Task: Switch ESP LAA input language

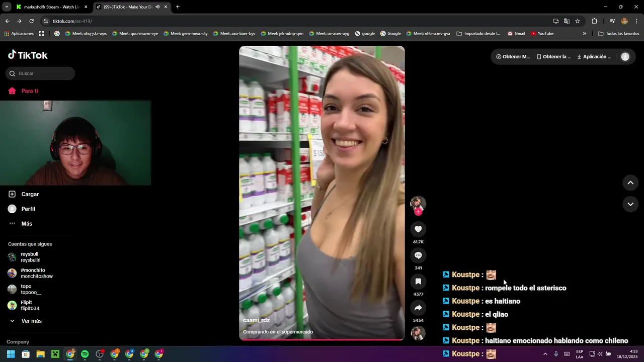Action: 580,354
